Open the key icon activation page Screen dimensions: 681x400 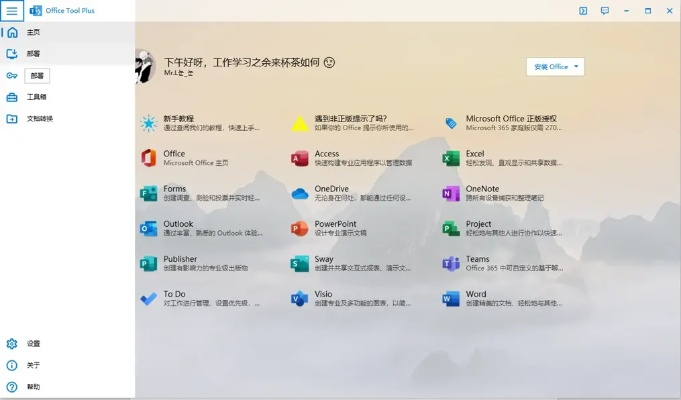point(12,76)
